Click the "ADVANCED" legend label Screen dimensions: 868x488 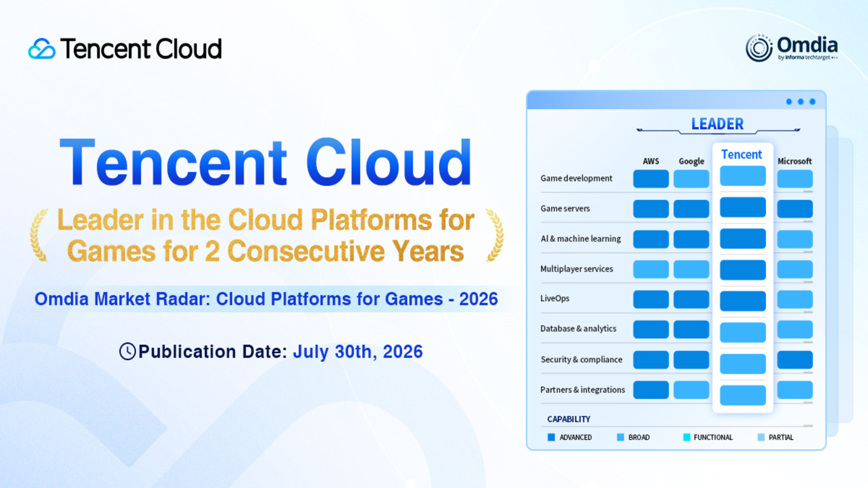(x=576, y=437)
